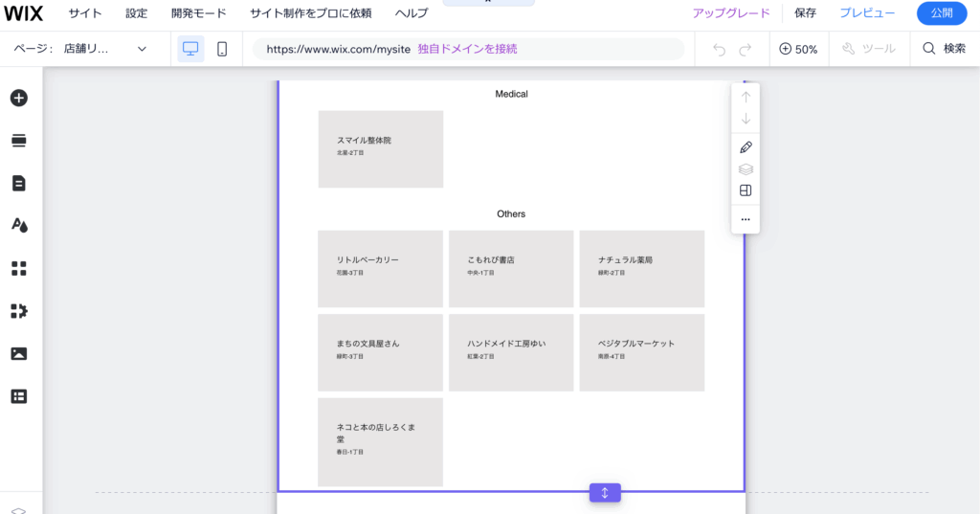Open the layers icon at sidebar bottom
The image size is (980, 514).
(19, 510)
